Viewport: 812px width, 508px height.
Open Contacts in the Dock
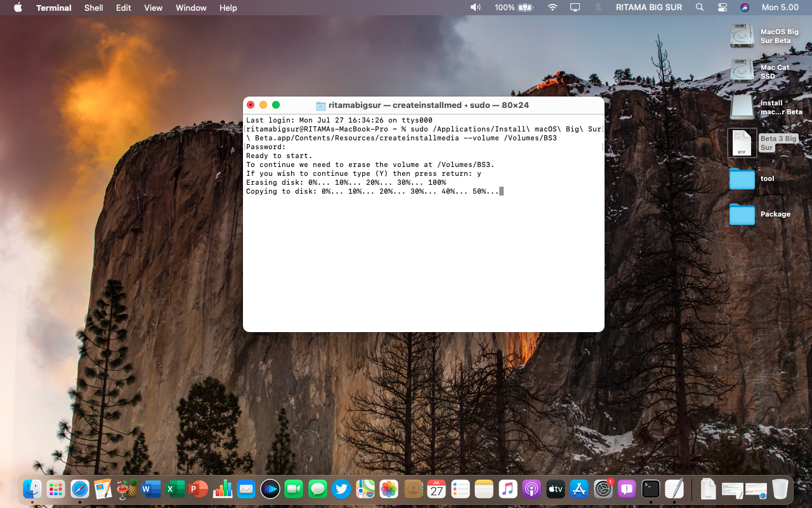413,489
